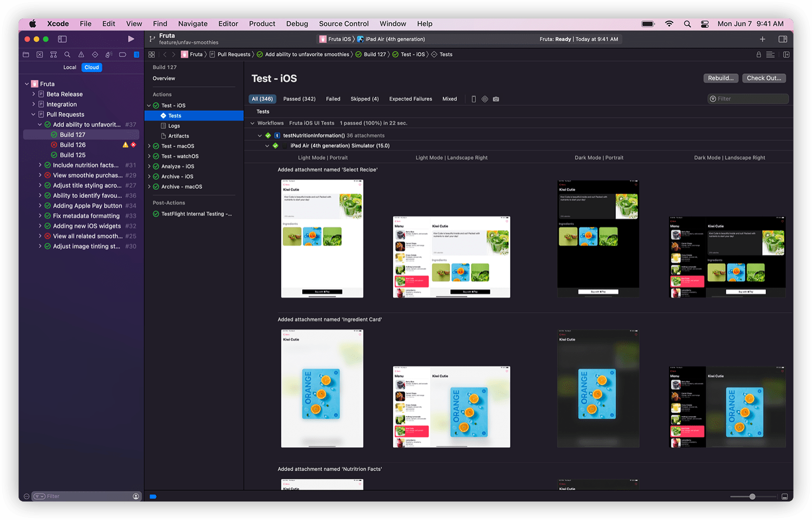Open macOS Control Center icon
Image resolution: width=812 pixels, height=520 pixels.
705,24
